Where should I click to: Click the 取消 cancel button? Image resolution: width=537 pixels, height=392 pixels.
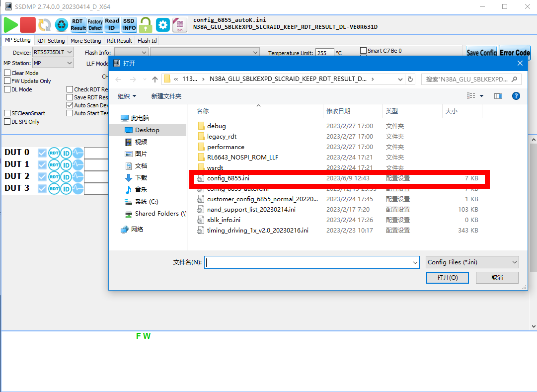497,278
